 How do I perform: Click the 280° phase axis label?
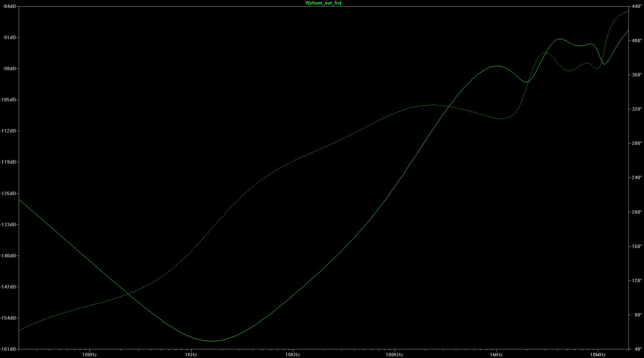(x=637, y=143)
